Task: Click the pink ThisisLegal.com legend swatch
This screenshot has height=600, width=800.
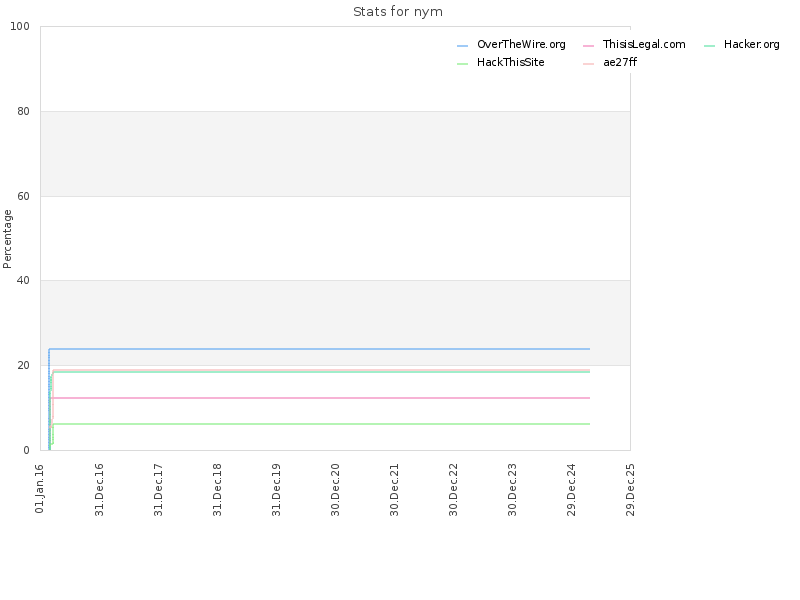Action: coord(588,46)
